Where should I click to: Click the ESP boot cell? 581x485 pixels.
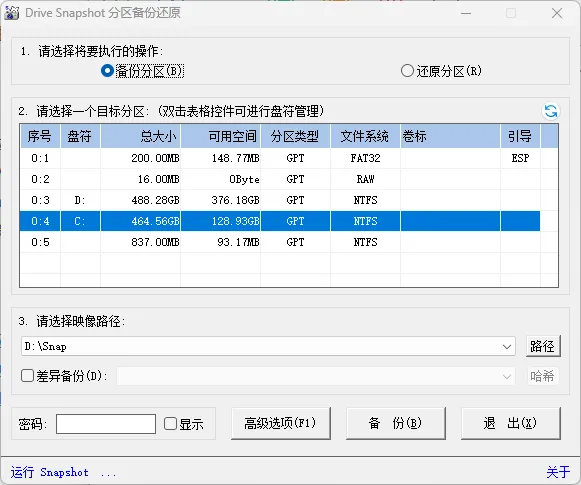pyautogui.click(x=520, y=158)
